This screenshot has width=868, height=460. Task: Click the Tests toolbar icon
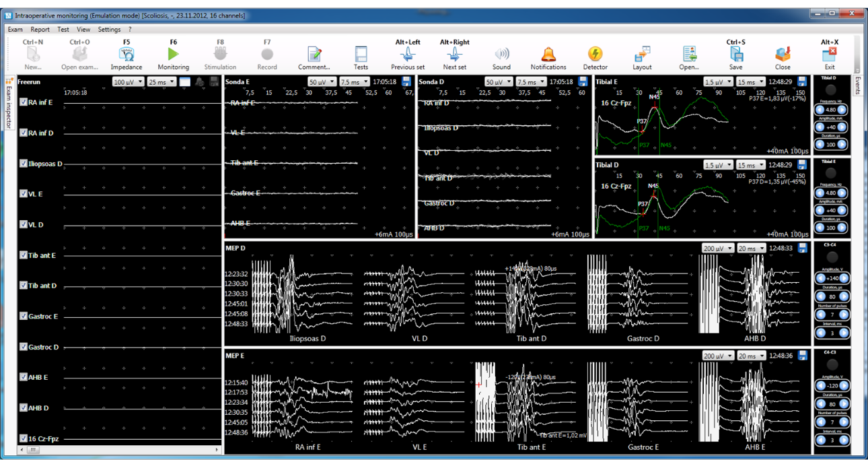361,54
